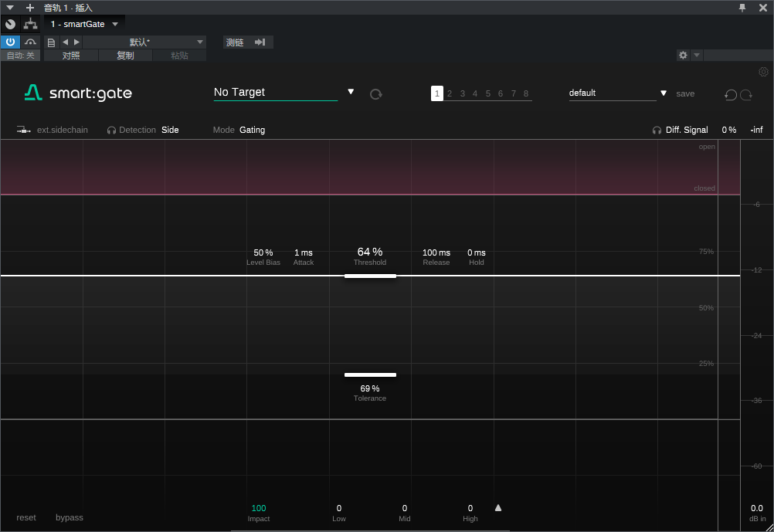This screenshot has width=774, height=532.
Task: Go to next preset with right arrow
Action: pos(76,42)
